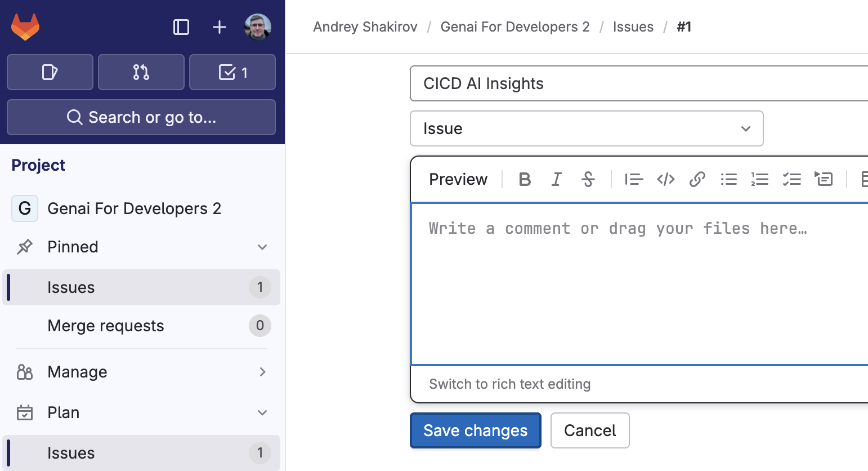Apply bold formatting in the editor

(x=525, y=179)
